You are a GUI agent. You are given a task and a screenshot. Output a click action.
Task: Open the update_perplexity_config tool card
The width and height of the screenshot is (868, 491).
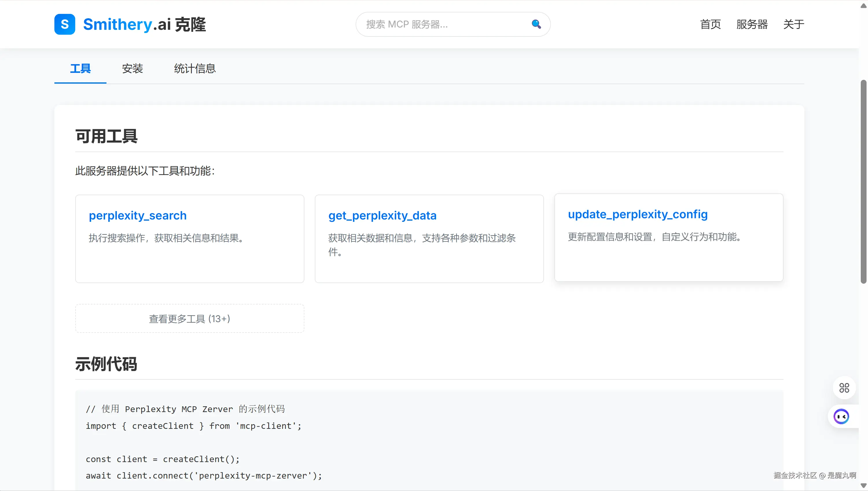669,237
